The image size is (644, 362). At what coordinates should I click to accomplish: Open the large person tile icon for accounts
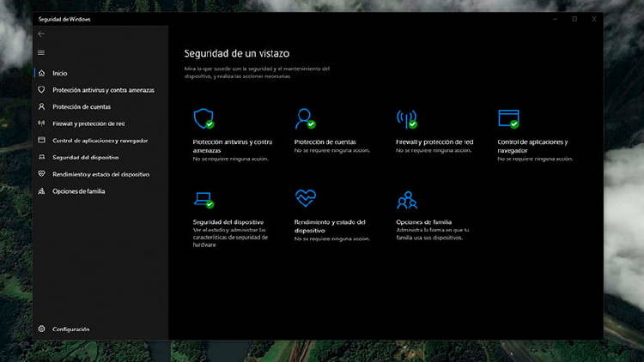[305, 118]
